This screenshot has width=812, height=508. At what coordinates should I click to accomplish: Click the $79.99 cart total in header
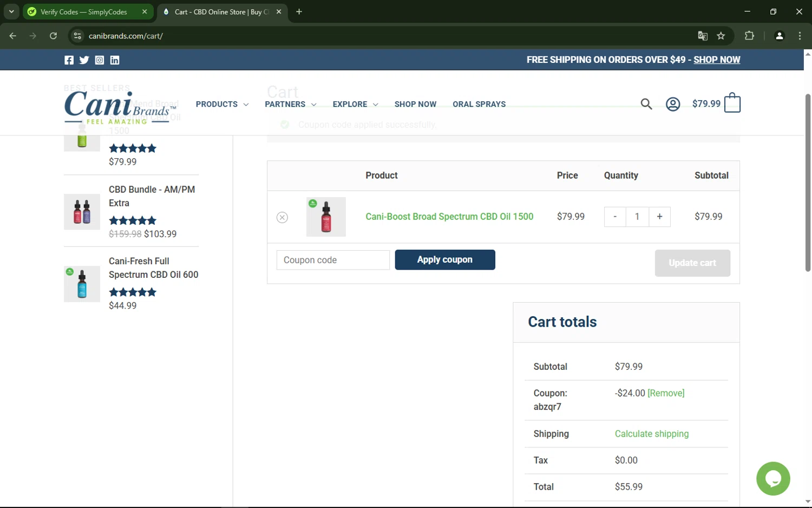point(706,103)
